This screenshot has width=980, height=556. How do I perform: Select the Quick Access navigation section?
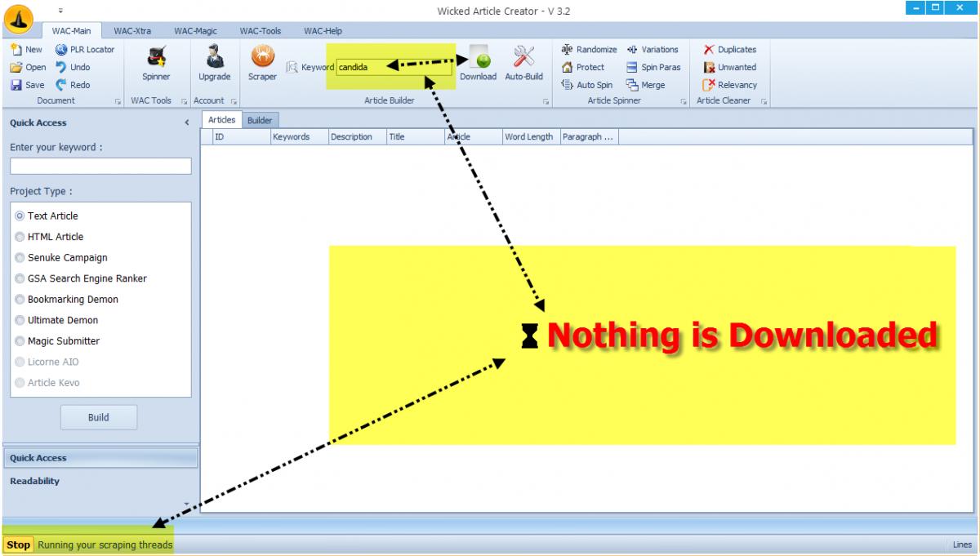100,458
